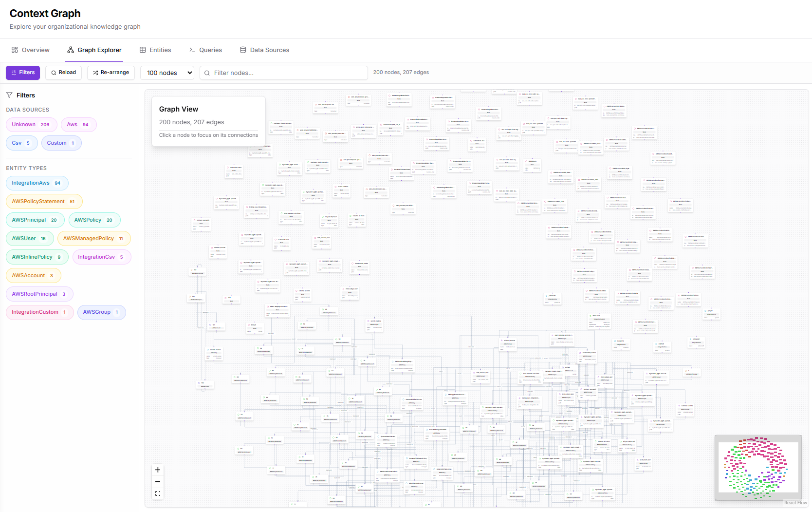Click the search magnifier icon

(x=207, y=73)
